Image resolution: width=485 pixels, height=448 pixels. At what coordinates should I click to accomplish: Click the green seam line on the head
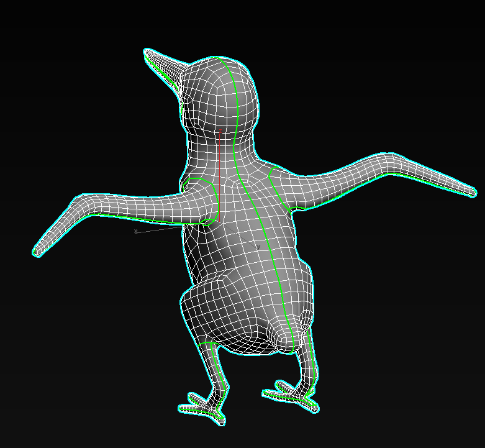[x=236, y=93]
